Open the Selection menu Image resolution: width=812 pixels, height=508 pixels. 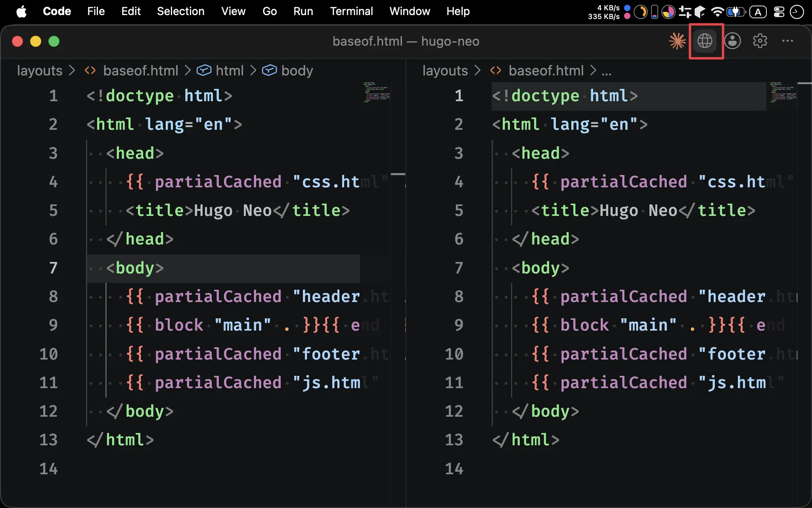pos(181,11)
